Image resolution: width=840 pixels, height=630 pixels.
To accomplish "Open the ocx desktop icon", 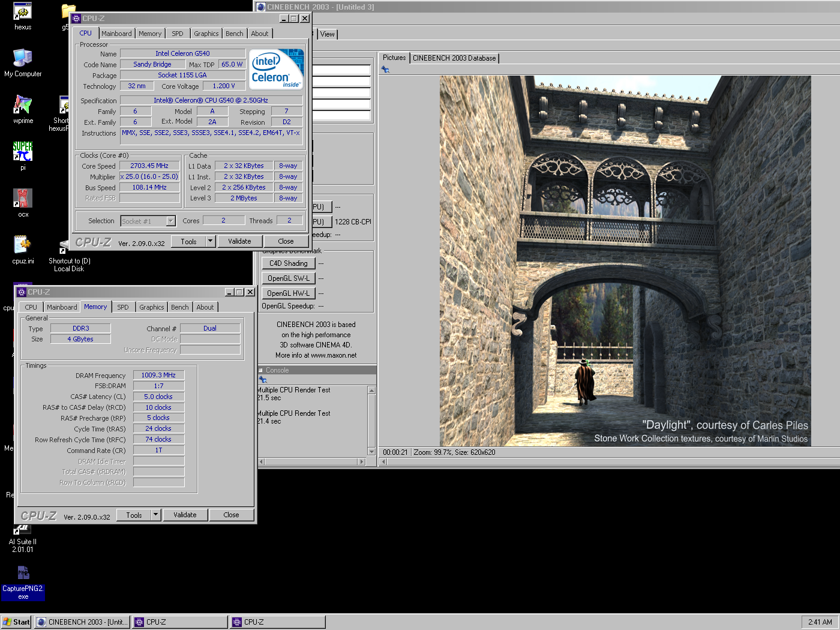I will [23, 203].
